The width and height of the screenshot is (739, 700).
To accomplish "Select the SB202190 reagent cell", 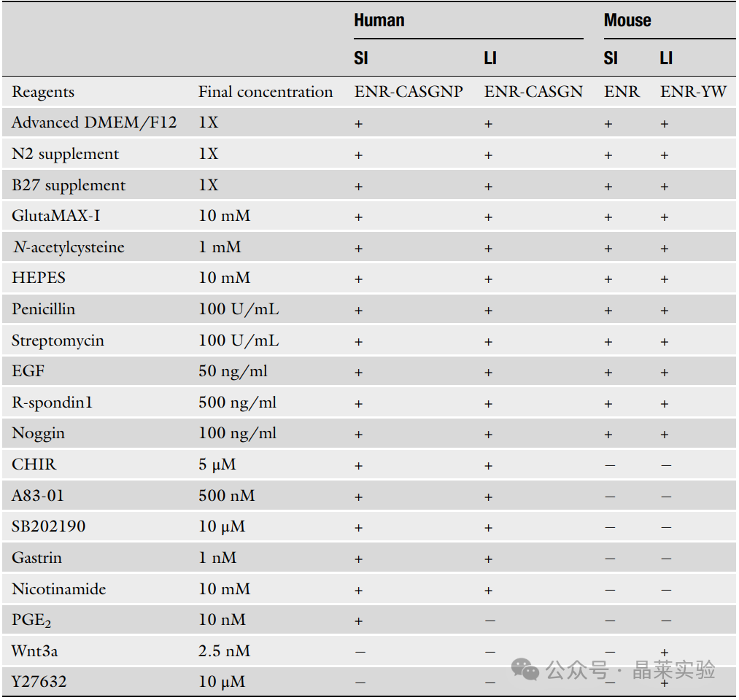I will 49,526.
